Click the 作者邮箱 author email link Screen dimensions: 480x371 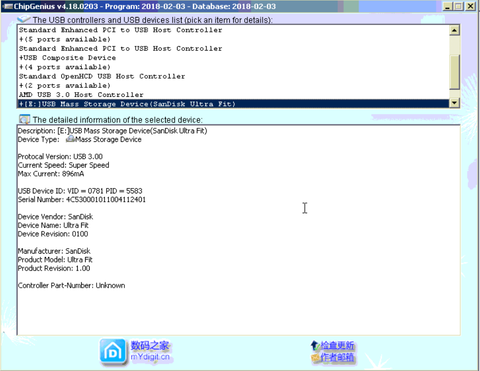click(337, 358)
